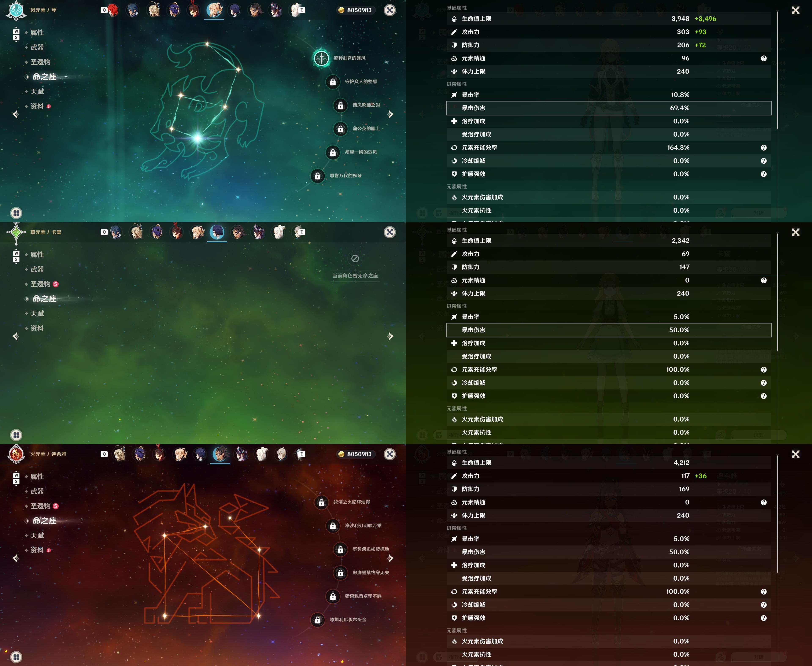Click the 攻击力 117 +36 stat row
Viewport: 812px width, 666px height.
pyautogui.click(x=609, y=476)
